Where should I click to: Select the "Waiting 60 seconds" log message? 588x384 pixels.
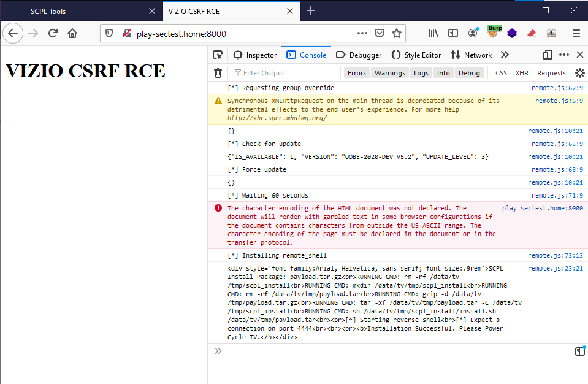268,195
